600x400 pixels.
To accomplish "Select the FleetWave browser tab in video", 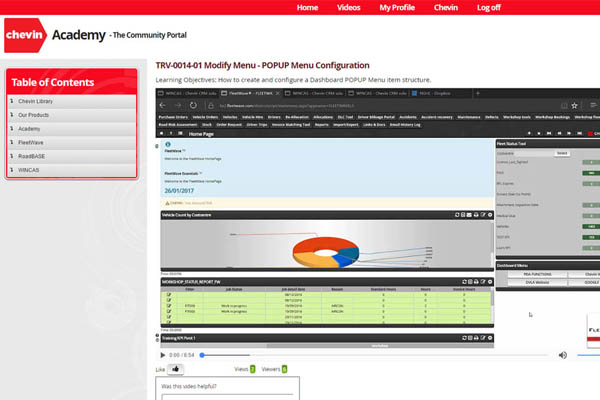I will point(250,93).
